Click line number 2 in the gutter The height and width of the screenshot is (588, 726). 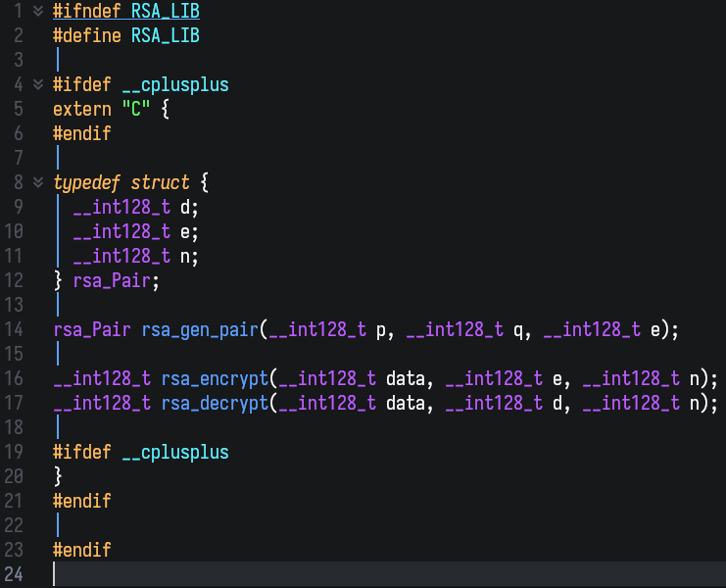(18, 35)
